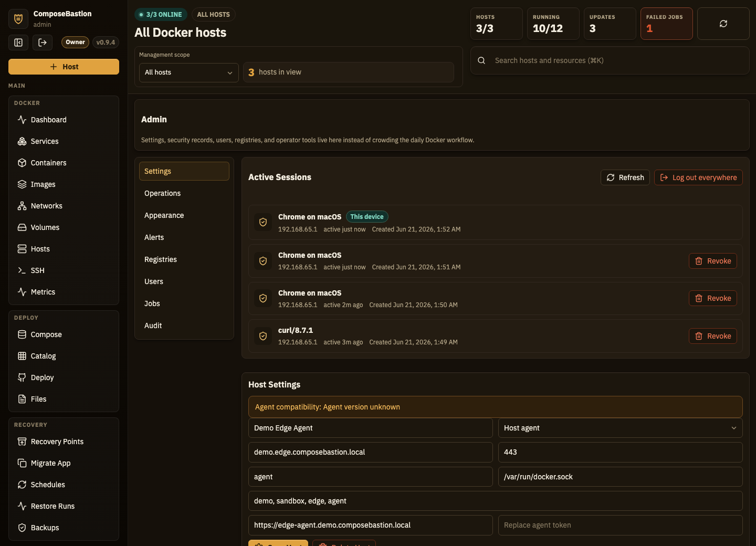The image size is (756, 546).
Task: Focus the Search hosts and resources field
Action: pyautogui.click(x=610, y=60)
